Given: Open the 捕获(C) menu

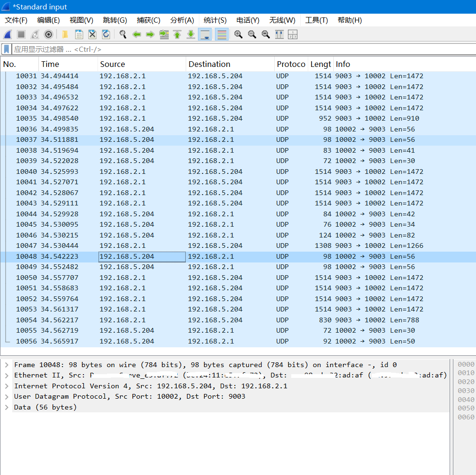Looking at the screenshot, I should (x=148, y=20).
